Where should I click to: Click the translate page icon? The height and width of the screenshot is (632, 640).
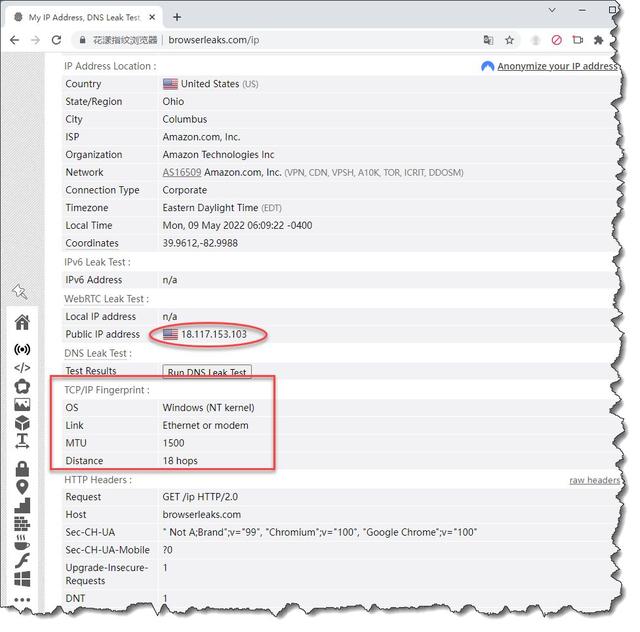(x=488, y=40)
